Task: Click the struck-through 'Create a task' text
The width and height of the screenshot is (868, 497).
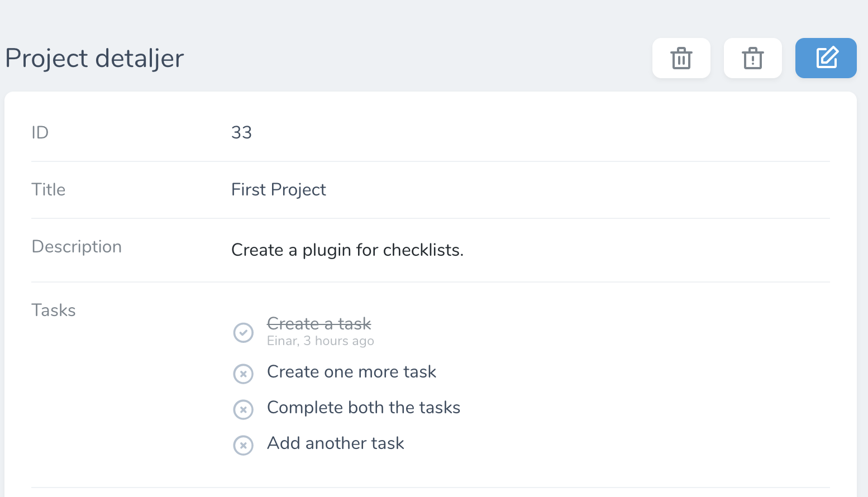Action: 319,323
